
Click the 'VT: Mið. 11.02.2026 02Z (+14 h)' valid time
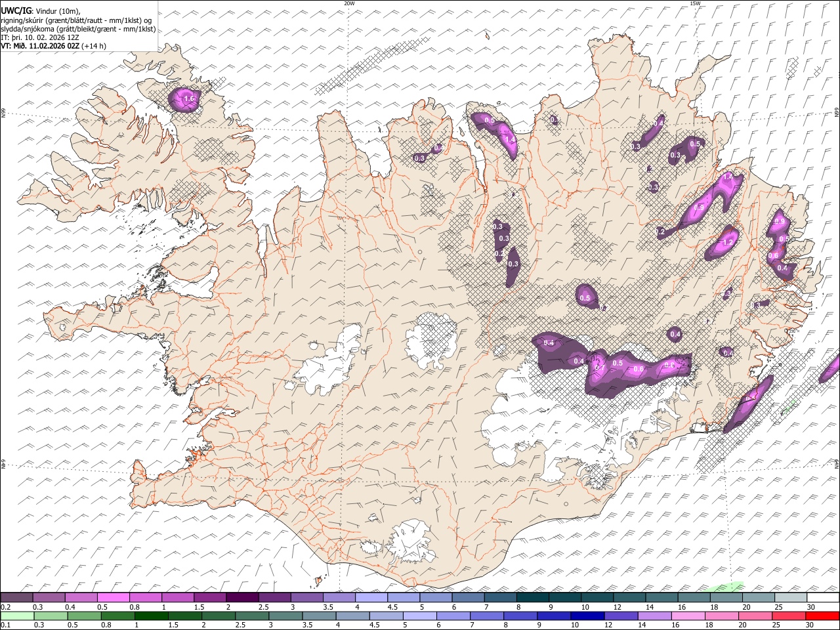tap(54, 46)
